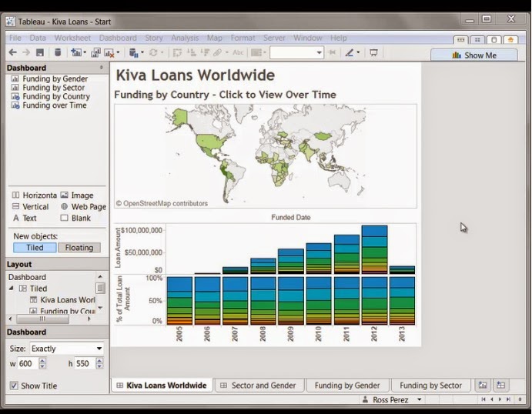Image resolution: width=532 pixels, height=414 pixels.
Task: Click the Show Me chart icon
Action: [457, 55]
